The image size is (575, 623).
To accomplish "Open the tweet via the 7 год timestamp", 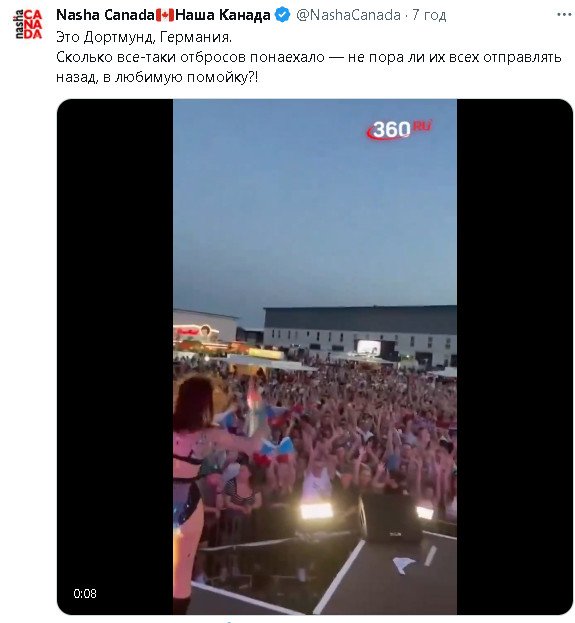I will (429, 15).
